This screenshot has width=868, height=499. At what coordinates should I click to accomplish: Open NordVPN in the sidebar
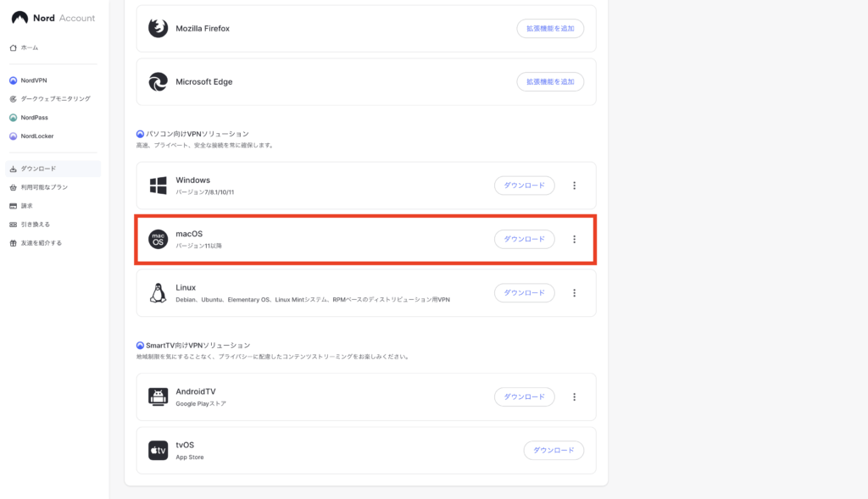tap(34, 80)
